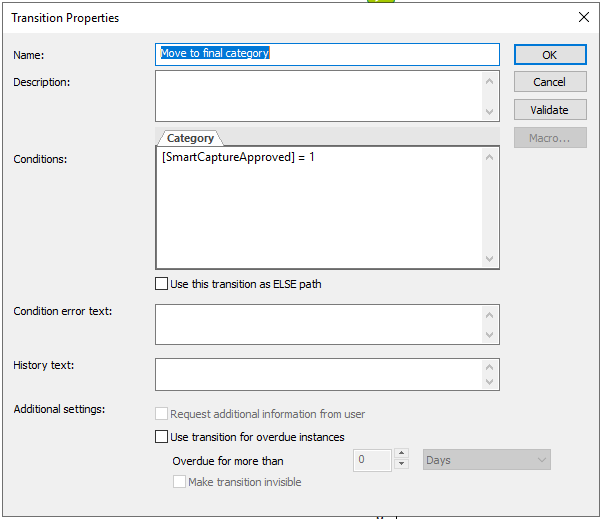Decrease overdue value with down arrow
Image resolution: width=604 pixels, height=519 pixels.
pos(401,465)
